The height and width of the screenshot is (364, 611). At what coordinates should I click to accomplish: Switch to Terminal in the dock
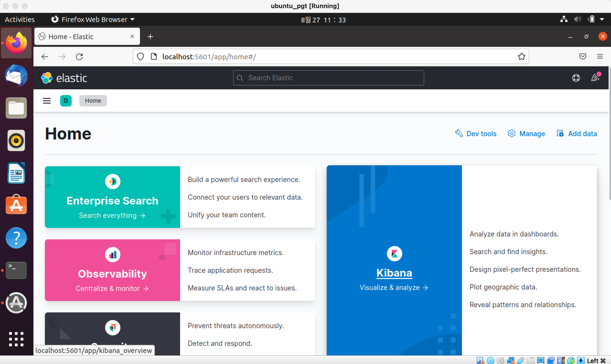coord(16,270)
